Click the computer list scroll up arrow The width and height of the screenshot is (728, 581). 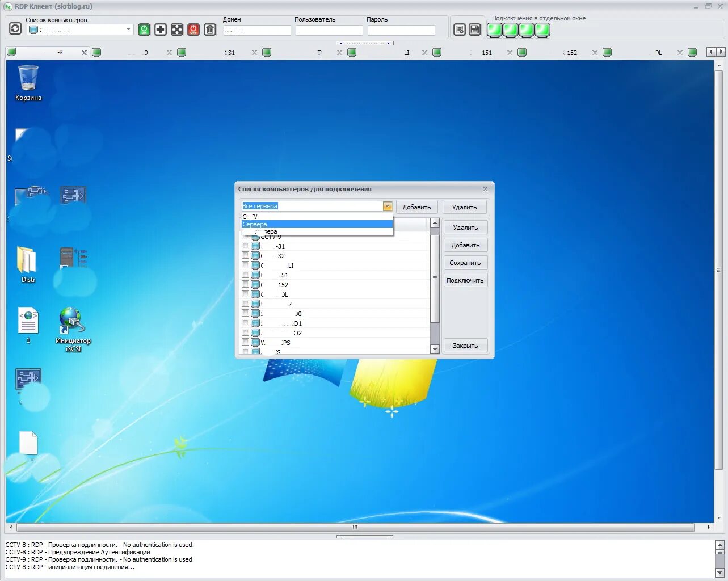click(435, 223)
